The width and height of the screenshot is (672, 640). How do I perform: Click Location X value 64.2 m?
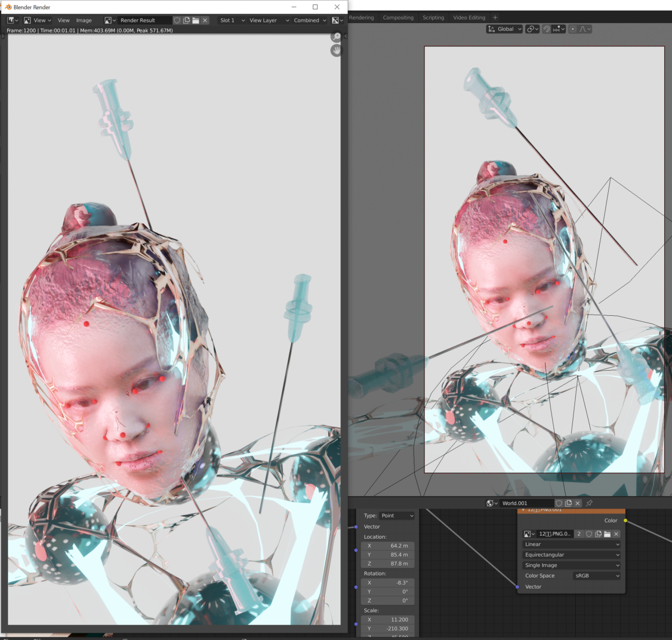(388, 545)
